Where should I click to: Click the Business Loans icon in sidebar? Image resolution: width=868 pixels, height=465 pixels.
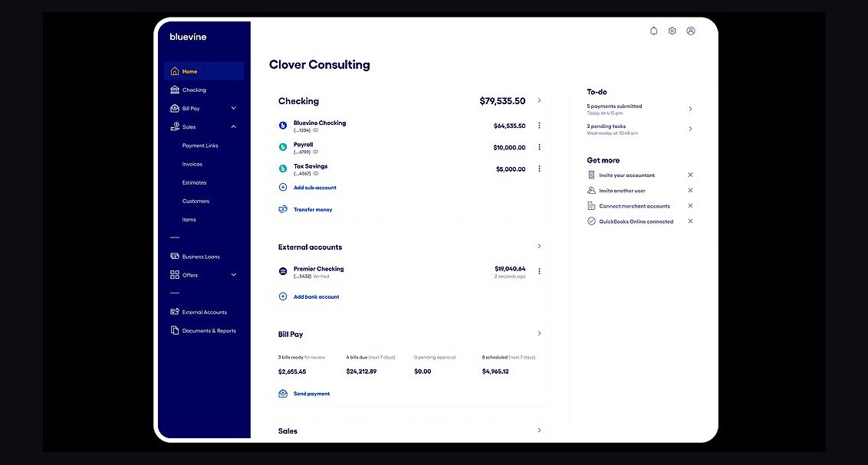[x=175, y=256]
